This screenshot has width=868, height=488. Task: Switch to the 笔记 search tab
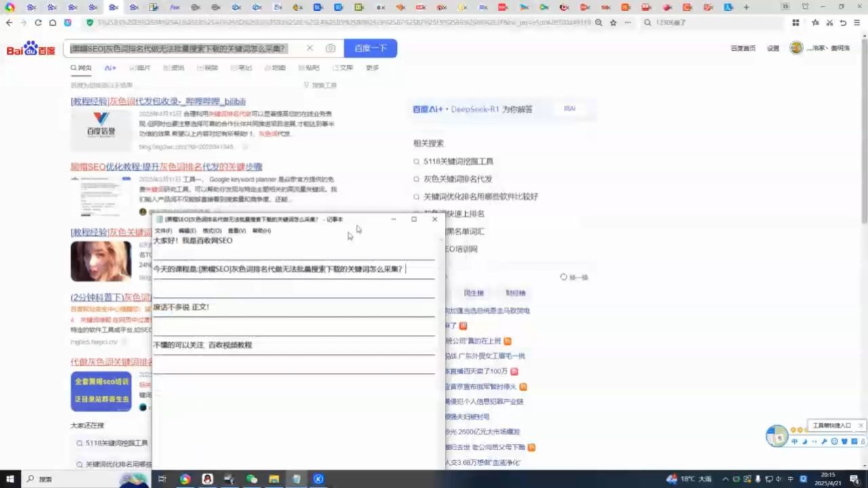pyautogui.click(x=241, y=68)
